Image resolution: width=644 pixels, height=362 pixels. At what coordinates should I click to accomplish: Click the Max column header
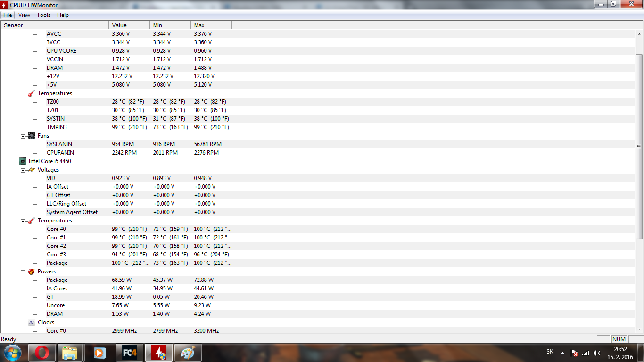pos(211,25)
